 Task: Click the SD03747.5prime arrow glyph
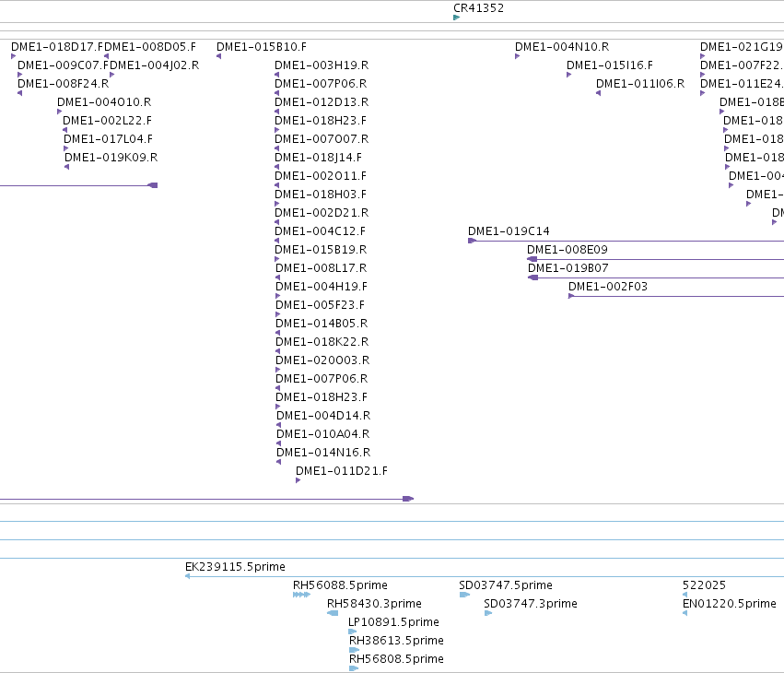(x=464, y=595)
